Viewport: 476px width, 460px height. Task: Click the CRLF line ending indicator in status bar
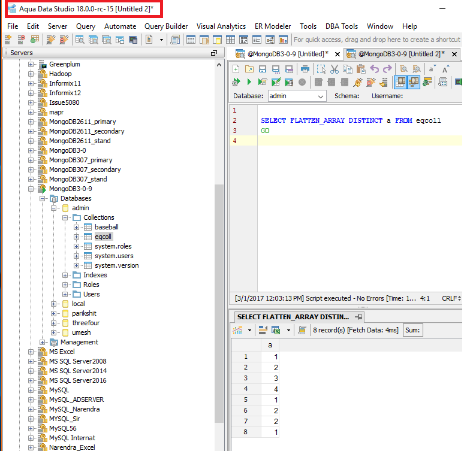(x=451, y=298)
